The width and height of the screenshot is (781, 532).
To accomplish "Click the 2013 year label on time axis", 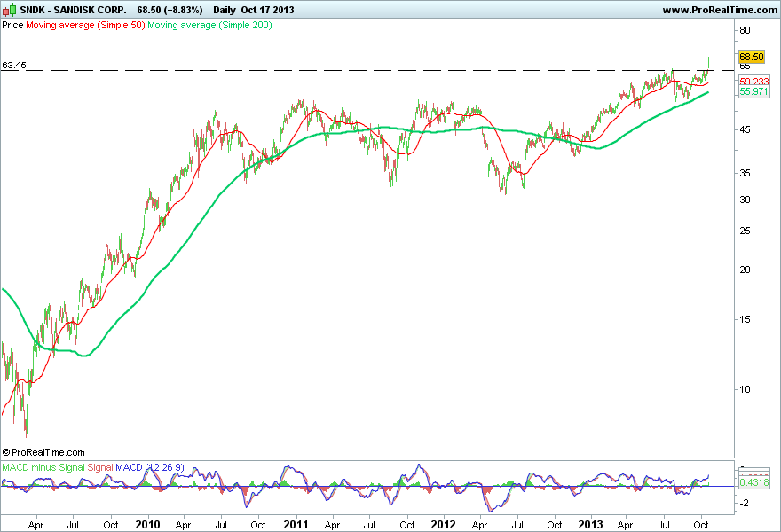I will pyautogui.click(x=591, y=525).
